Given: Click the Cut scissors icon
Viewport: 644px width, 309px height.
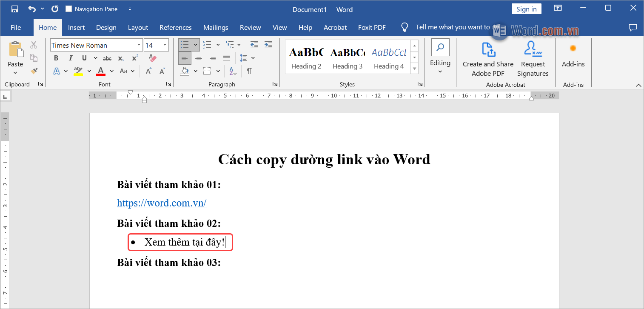Looking at the screenshot, I should click(x=34, y=45).
